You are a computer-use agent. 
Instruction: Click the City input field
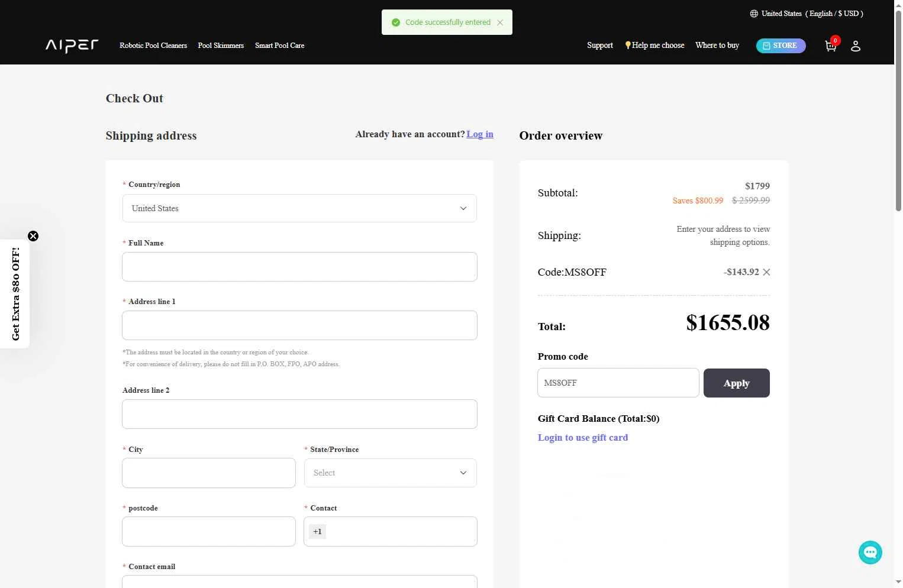coord(209,473)
